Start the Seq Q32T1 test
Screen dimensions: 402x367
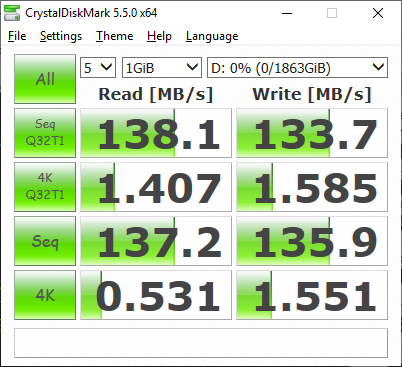pos(45,133)
